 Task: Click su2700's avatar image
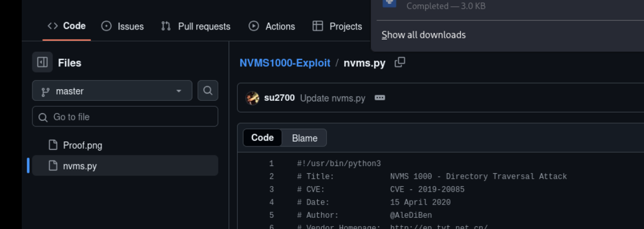[253, 98]
